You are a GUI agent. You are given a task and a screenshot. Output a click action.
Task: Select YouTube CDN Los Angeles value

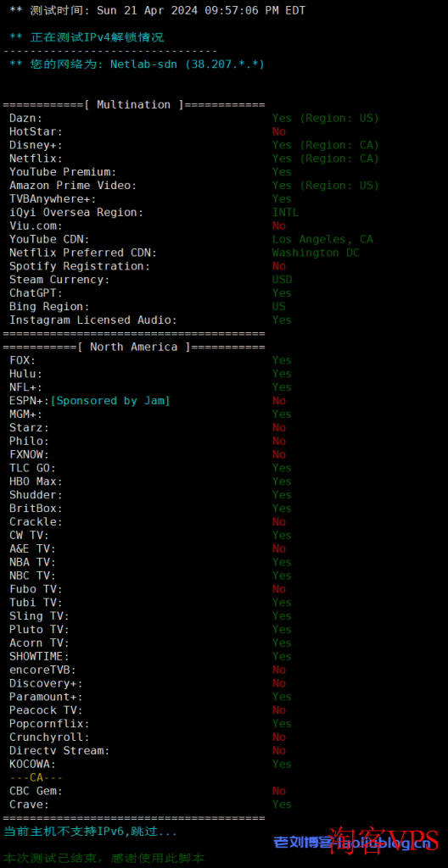tap(322, 239)
